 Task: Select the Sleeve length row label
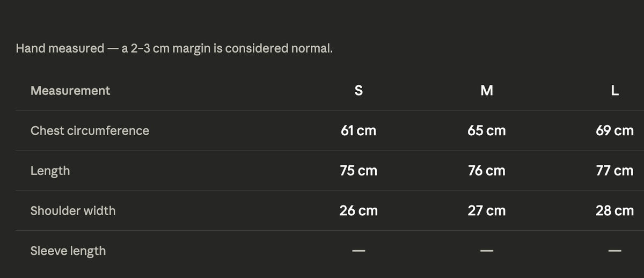68,251
